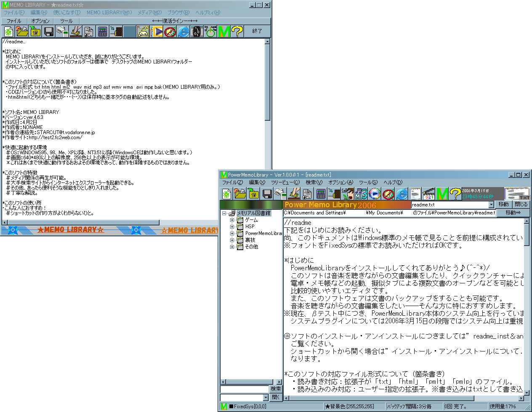Click the clapperboard 321 icon in PowerMemoLibrary
The image size is (532, 412).
pyautogui.click(x=429, y=194)
